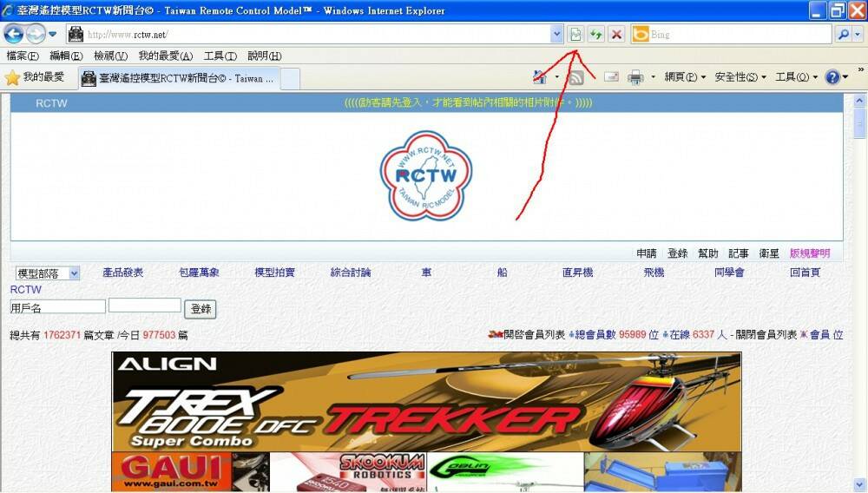Click the 記事 link
The image size is (868, 493).
(x=738, y=253)
